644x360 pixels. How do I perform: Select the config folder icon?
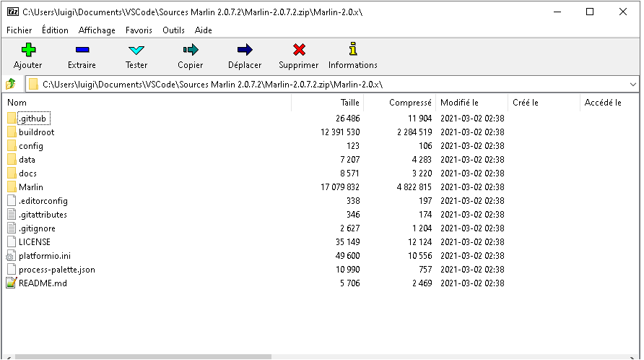click(12, 146)
